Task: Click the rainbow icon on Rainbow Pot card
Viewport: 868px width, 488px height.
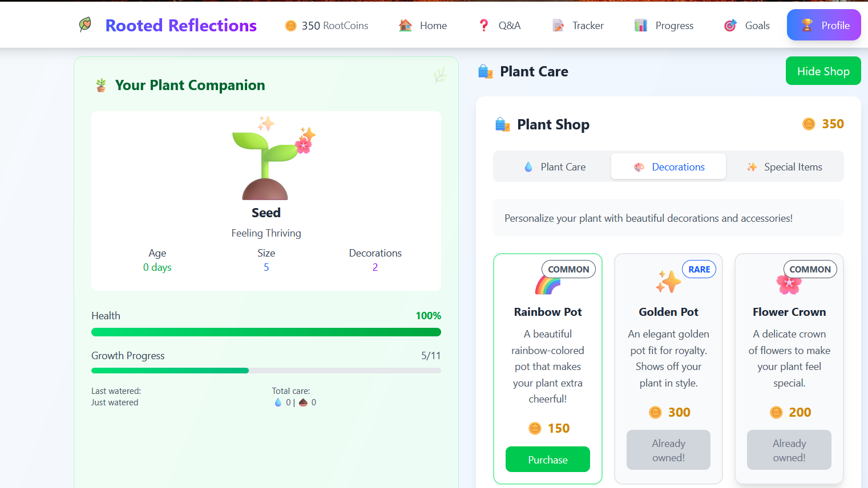Action: click(x=548, y=284)
